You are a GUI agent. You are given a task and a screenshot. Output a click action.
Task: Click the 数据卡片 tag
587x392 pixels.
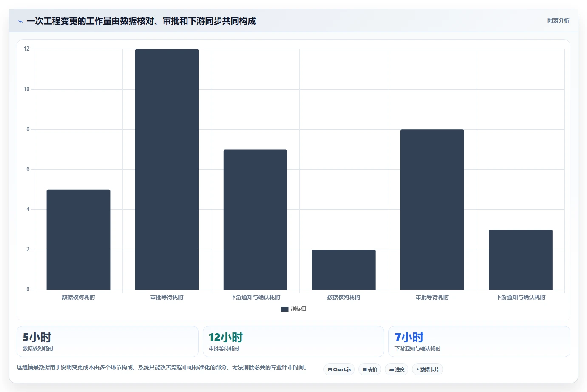pos(428,369)
